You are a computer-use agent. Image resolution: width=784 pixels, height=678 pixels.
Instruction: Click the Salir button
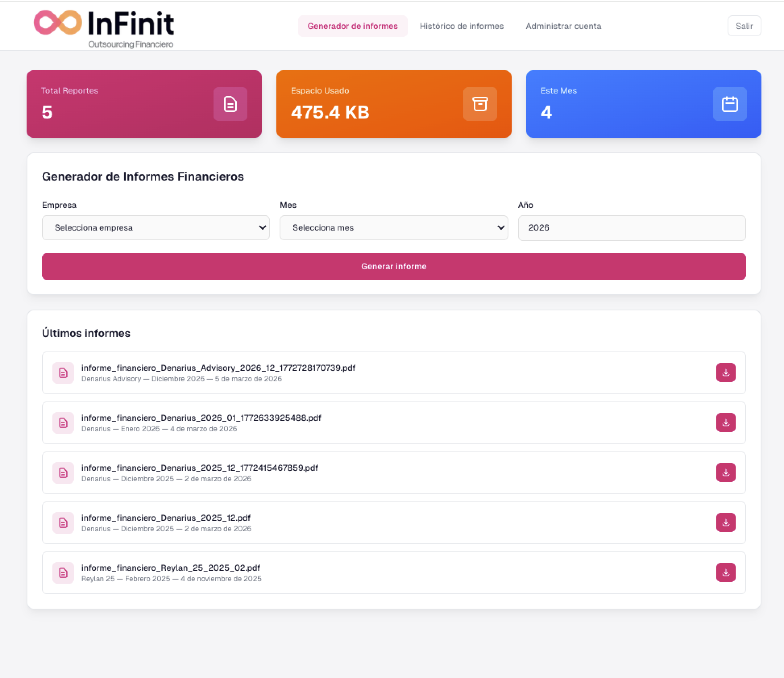[x=744, y=26]
